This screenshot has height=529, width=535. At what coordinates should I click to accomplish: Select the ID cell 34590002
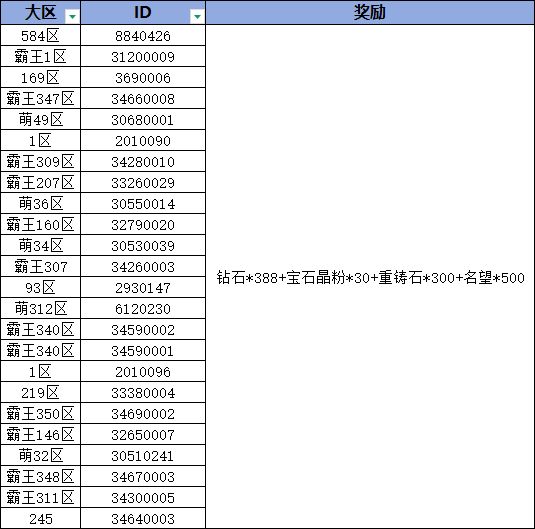143,329
